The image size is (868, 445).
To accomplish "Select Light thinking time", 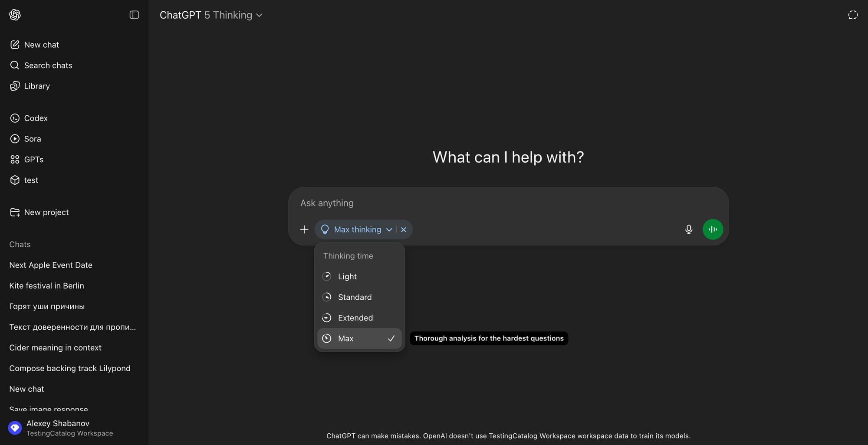I will pos(347,277).
